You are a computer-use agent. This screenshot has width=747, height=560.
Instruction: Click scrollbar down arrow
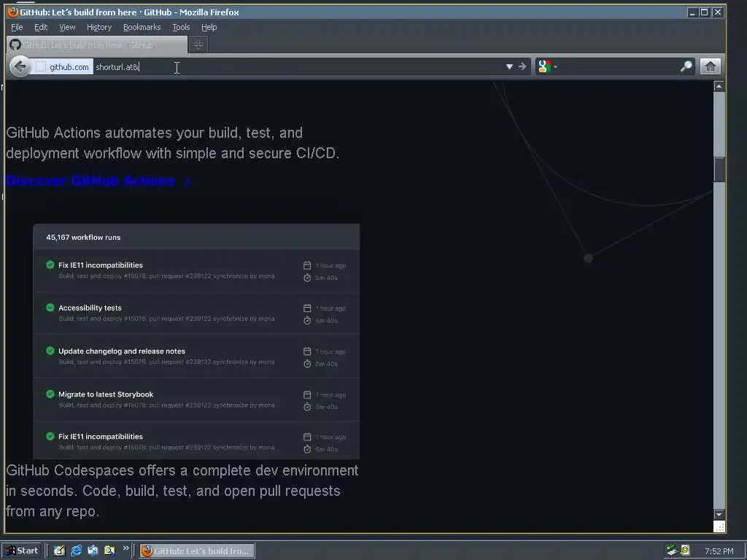click(719, 515)
